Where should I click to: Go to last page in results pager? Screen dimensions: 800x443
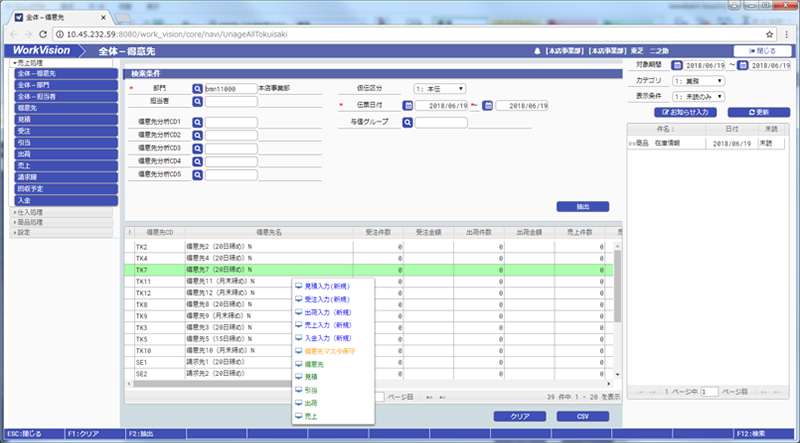tap(442, 397)
